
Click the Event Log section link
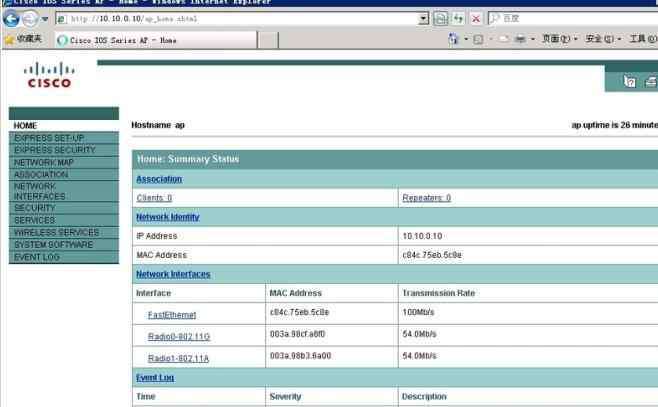click(155, 378)
